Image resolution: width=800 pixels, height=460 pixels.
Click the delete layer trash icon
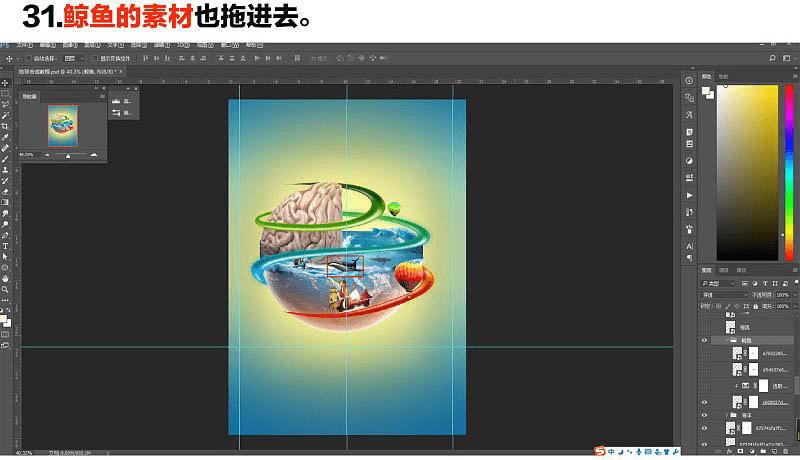(786, 451)
